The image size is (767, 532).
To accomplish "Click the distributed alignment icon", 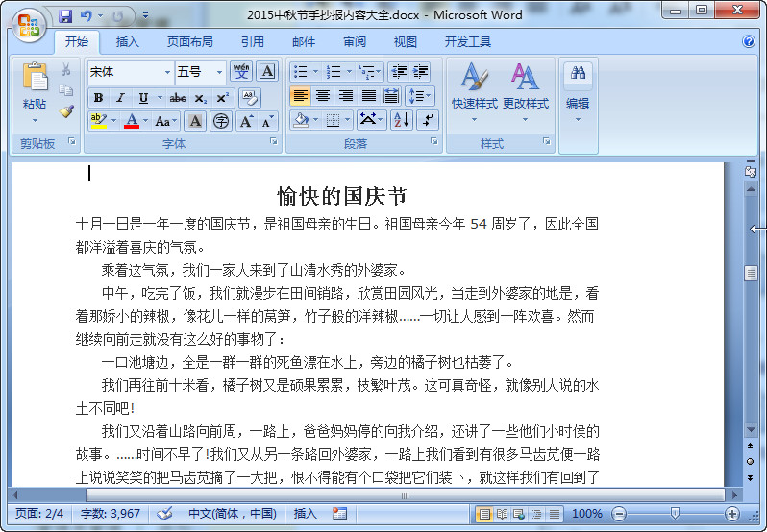I will [x=391, y=96].
